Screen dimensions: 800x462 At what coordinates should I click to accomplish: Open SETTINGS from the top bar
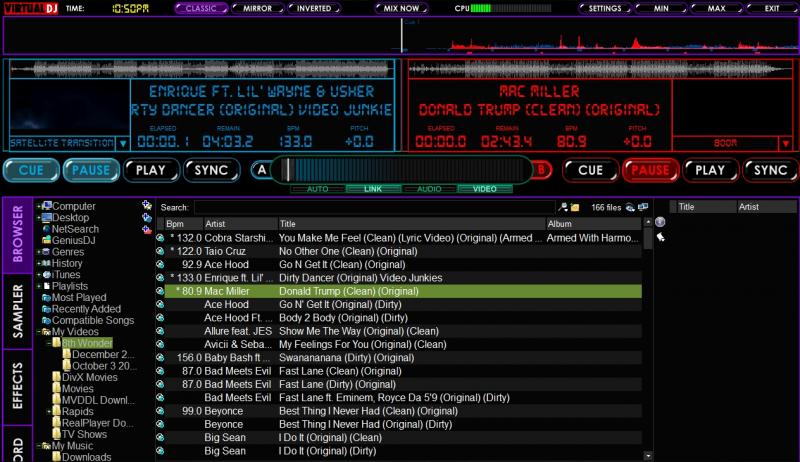605,8
